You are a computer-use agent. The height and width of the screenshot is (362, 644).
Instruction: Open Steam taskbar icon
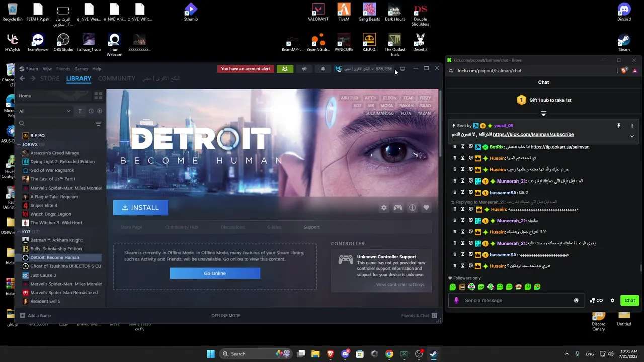pos(433,354)
